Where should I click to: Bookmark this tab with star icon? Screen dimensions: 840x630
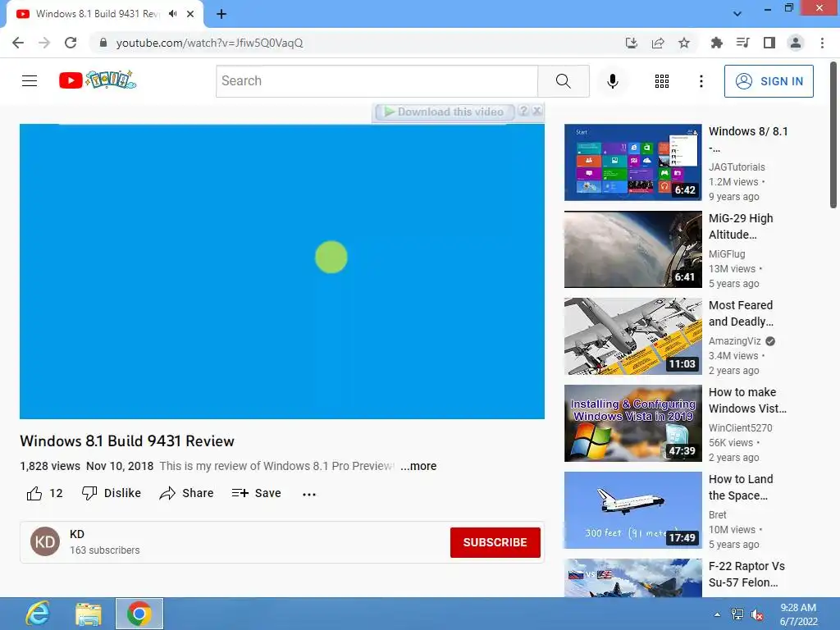click(x=684, y=43)
